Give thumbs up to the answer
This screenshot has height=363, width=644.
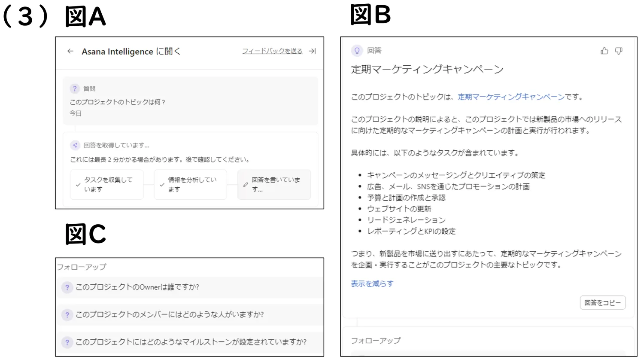coord(605,51)
